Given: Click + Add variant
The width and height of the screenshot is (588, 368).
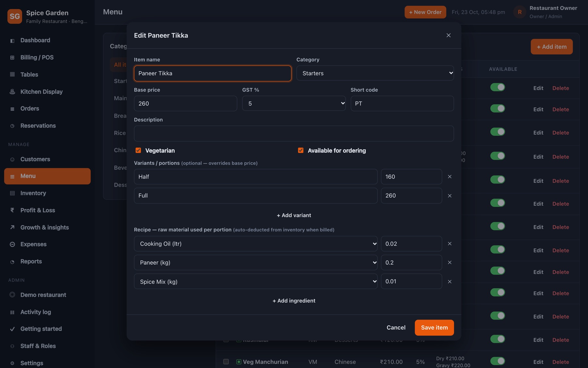Looking at the screenshot, I should pyautogui.click(x=294, y=215).
